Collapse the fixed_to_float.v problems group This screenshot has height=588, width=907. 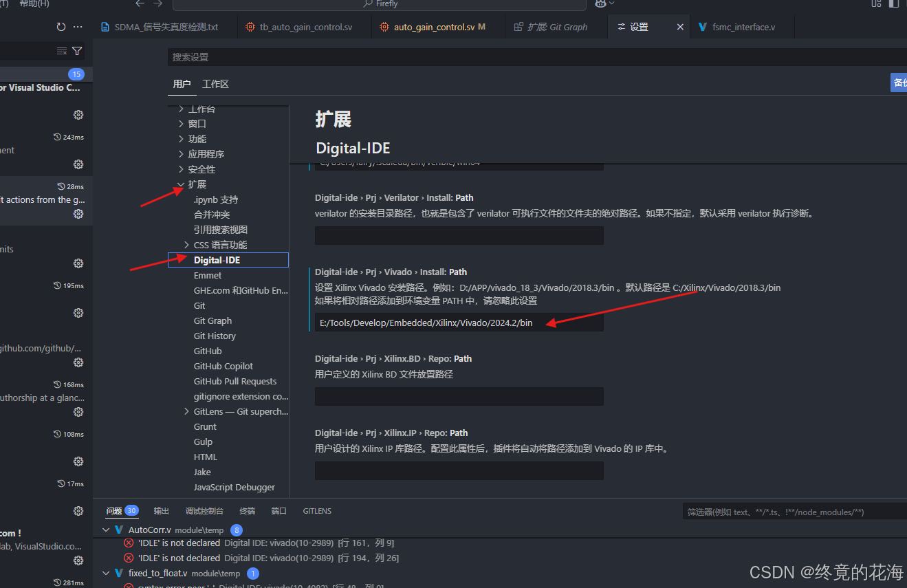pyautogui.click(x=106, y=573)
